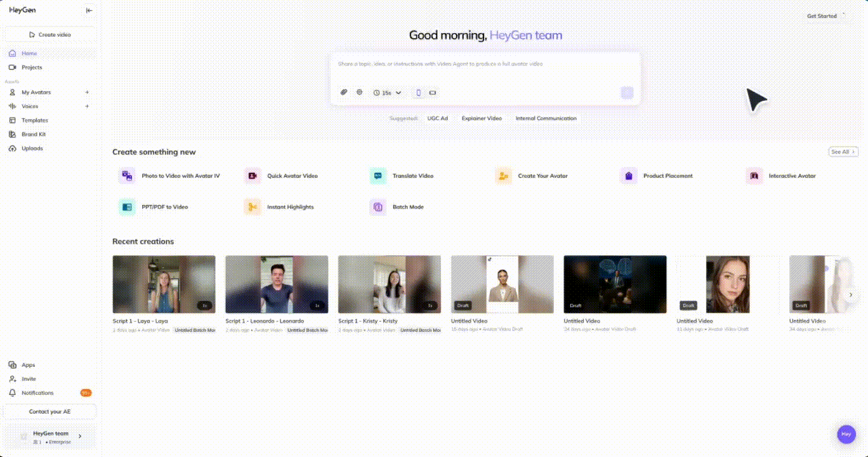Screen dimensions: 868x457
Task: Open Notifications bell icon
Action: click(x=12, y=393)
